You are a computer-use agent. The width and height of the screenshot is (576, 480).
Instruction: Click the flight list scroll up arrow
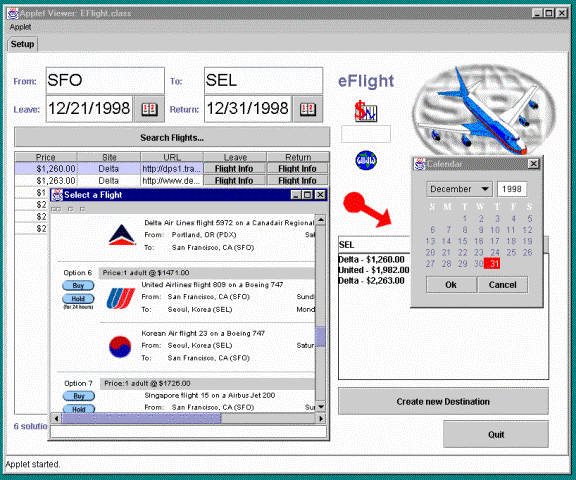pos(321,220)
